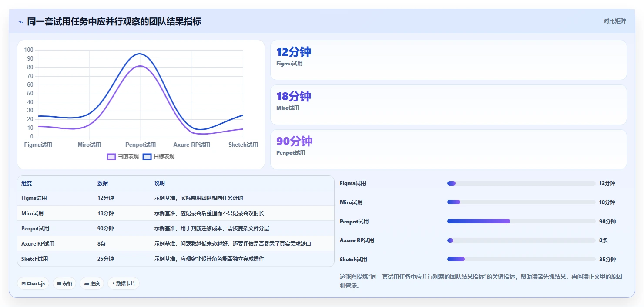The image size is (644, 307).
Task: Select the title 同一套试用任务中应并行观察的团队结果指标
Action: coord(114,21)
